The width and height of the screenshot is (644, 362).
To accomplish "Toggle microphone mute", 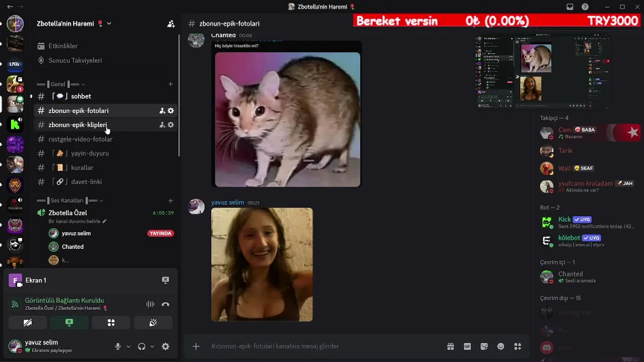I will pyautogui.click(x=118, y=346).
